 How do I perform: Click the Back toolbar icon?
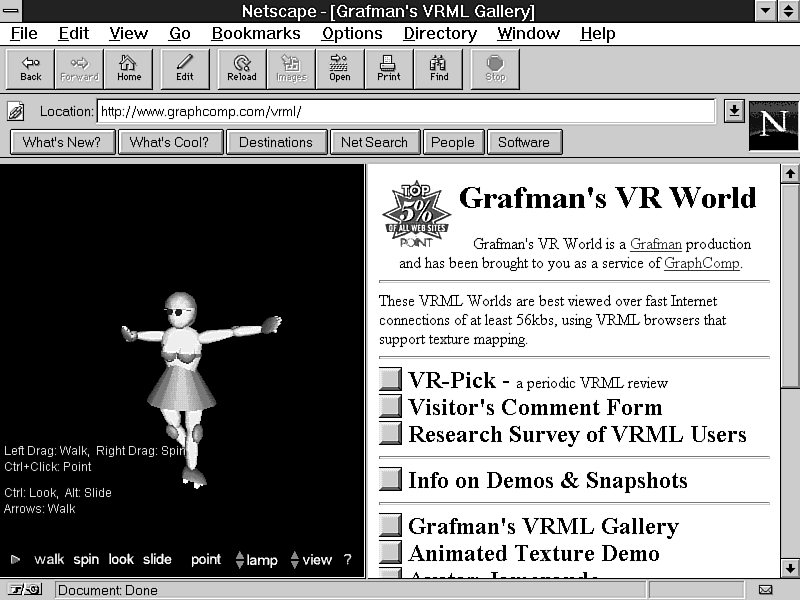[x=31, y=68]
